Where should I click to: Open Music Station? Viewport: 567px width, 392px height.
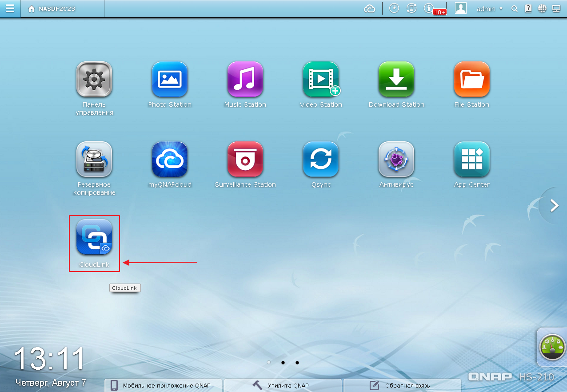[245, 79]
